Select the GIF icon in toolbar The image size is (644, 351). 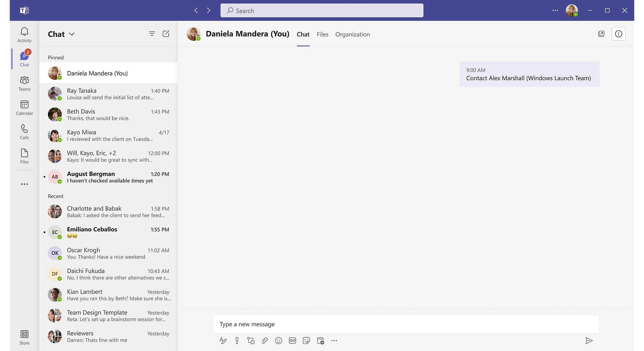point(292,340)
